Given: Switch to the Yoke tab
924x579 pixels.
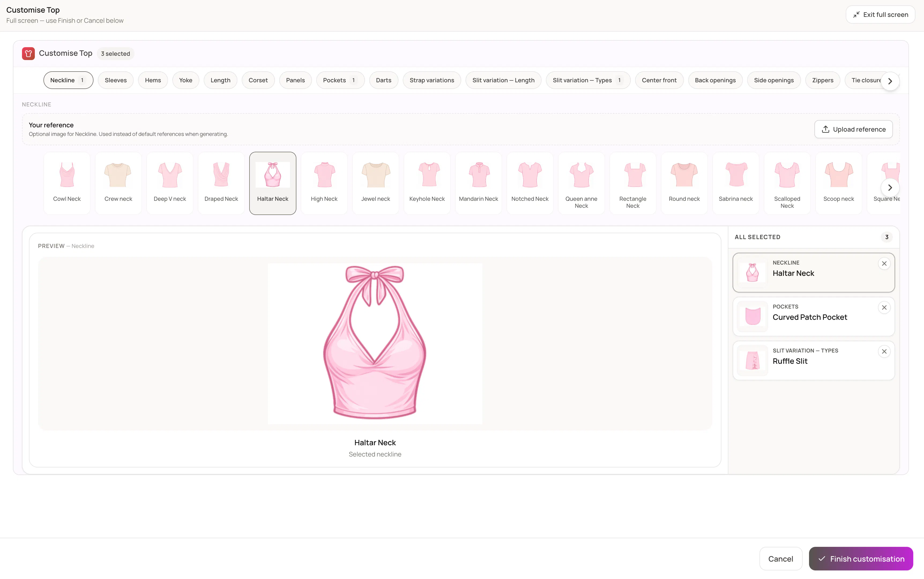Looking at the screenshot, I should coord(186,80).
